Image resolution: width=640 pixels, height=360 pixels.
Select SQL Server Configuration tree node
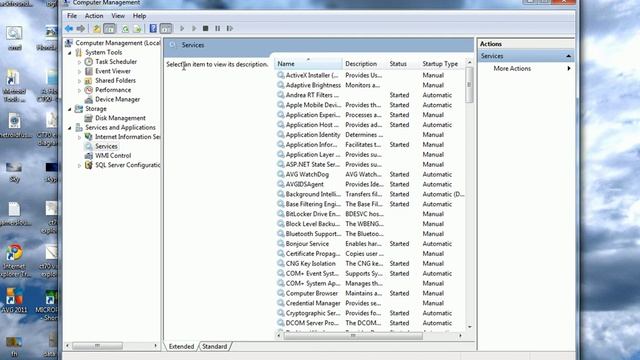coord(127,165)
